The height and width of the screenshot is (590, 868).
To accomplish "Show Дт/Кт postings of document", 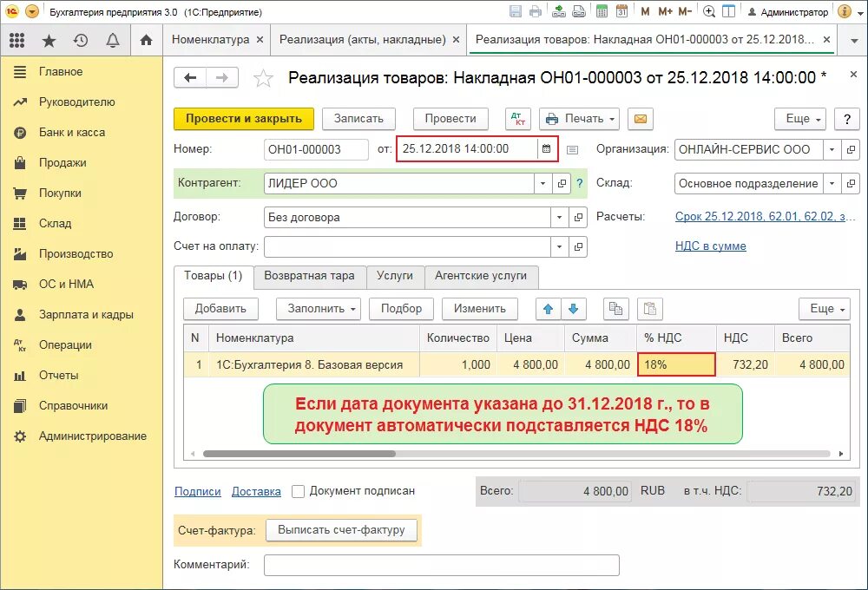I will click(517, 119).
